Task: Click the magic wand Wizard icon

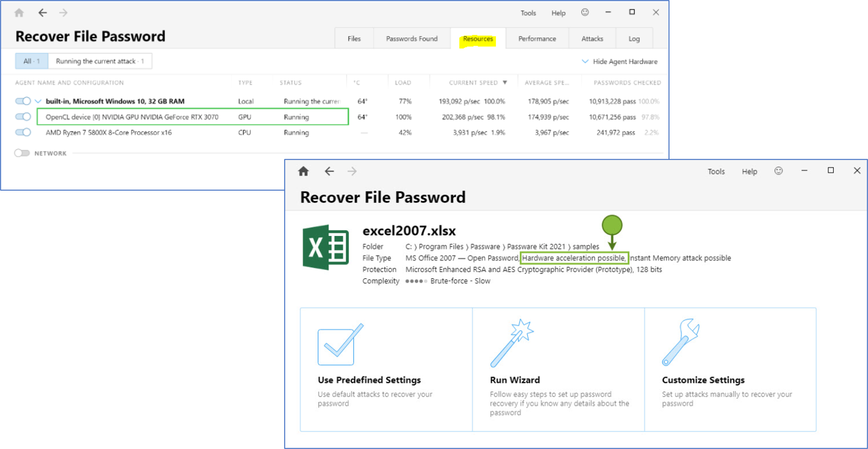Action: (512, 342)
